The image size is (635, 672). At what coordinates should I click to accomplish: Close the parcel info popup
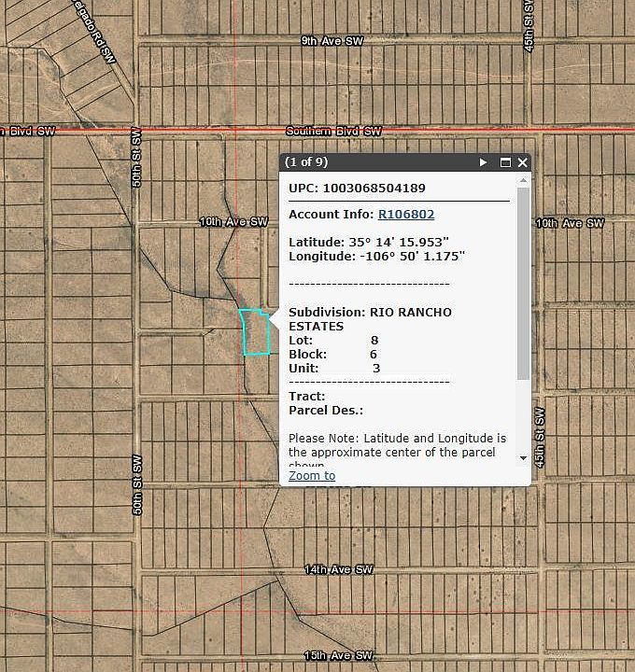pos(522,162)
